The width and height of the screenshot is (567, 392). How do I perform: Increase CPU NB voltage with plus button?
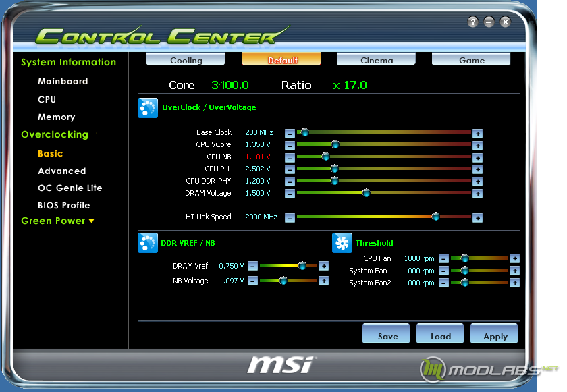point(477,158)
